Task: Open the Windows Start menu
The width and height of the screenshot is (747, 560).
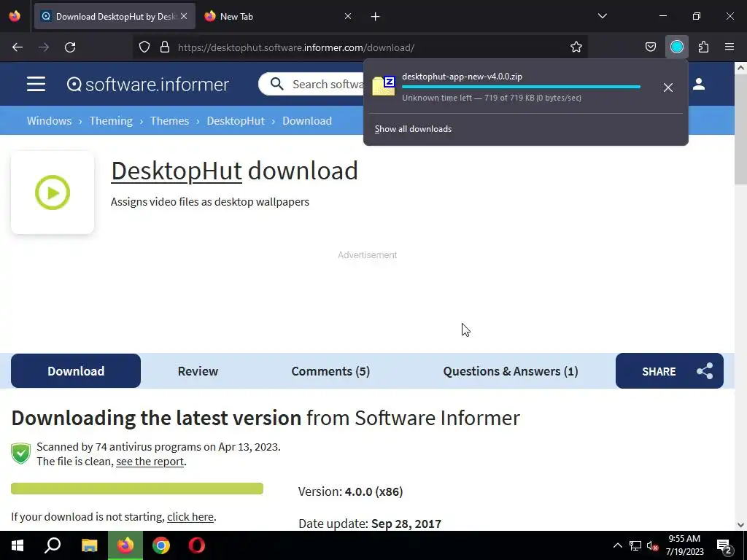Action: (x=18, y=545)
